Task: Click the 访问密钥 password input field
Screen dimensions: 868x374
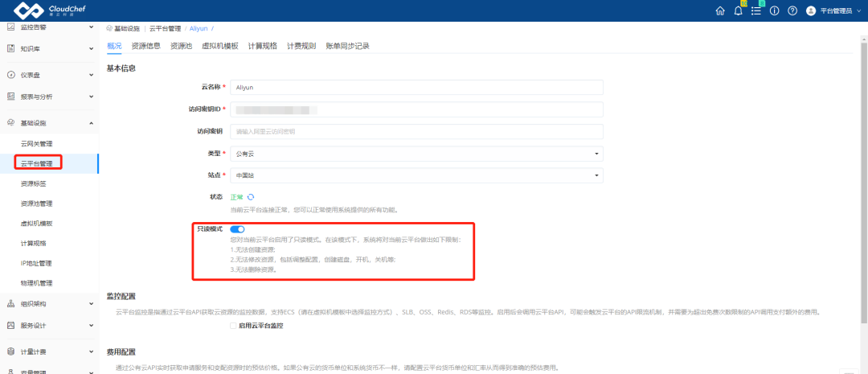Action: click(x=416, y=131)
